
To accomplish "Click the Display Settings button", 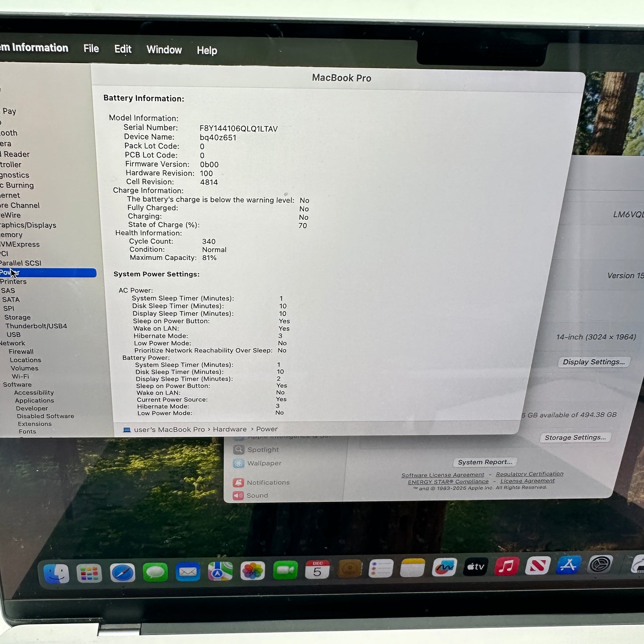I will 593,361.
